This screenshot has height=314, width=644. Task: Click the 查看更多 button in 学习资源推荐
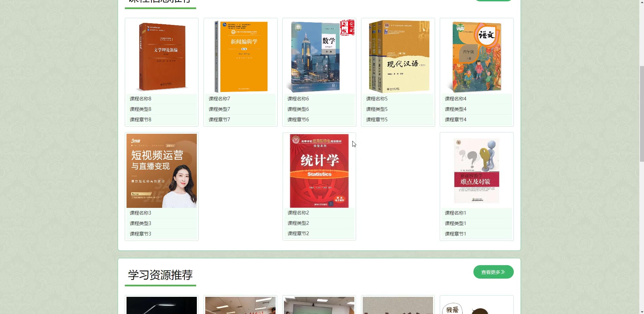pyautogui.click(x=493, y=272)
